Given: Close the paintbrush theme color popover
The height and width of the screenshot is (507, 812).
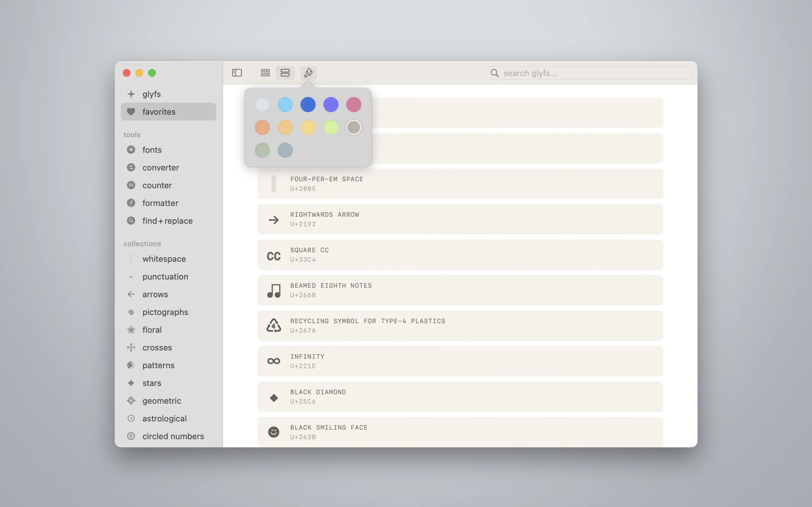Looking at the screenshot, I should point(308,73).
